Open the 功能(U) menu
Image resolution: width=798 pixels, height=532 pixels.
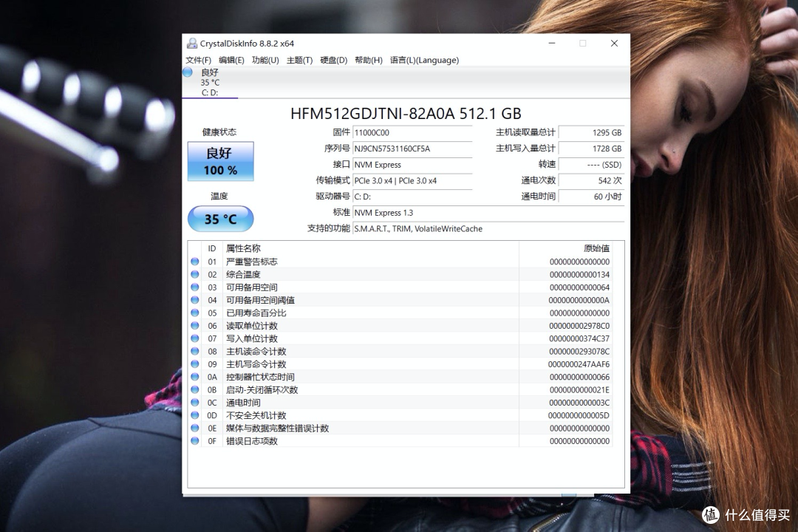pos(265,60)
